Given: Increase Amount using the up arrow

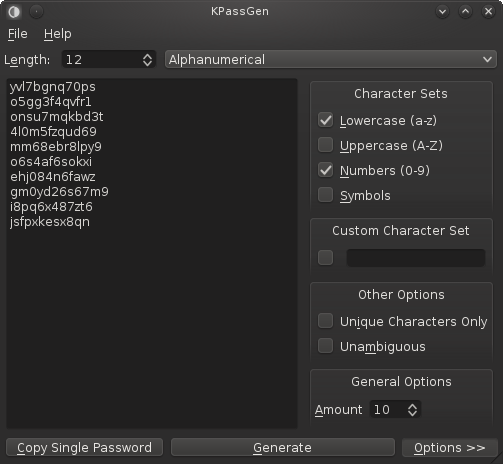Looking at the screenshot, I should click(x=412, y=406).
